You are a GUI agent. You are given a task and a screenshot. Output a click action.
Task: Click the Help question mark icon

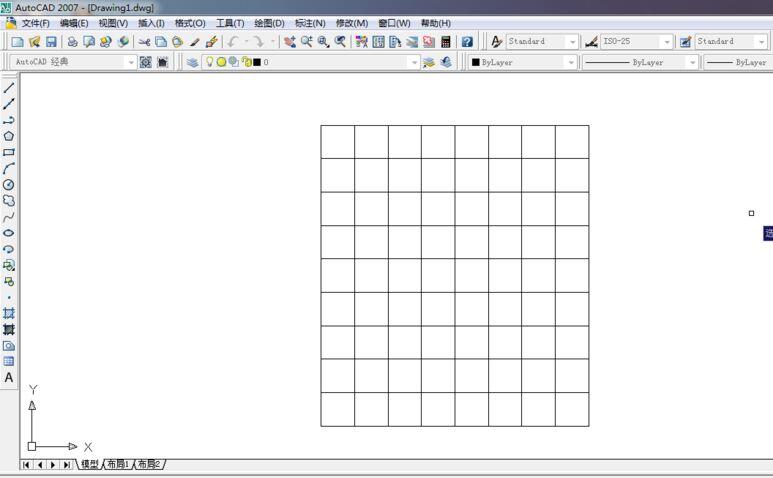point(467,42)
